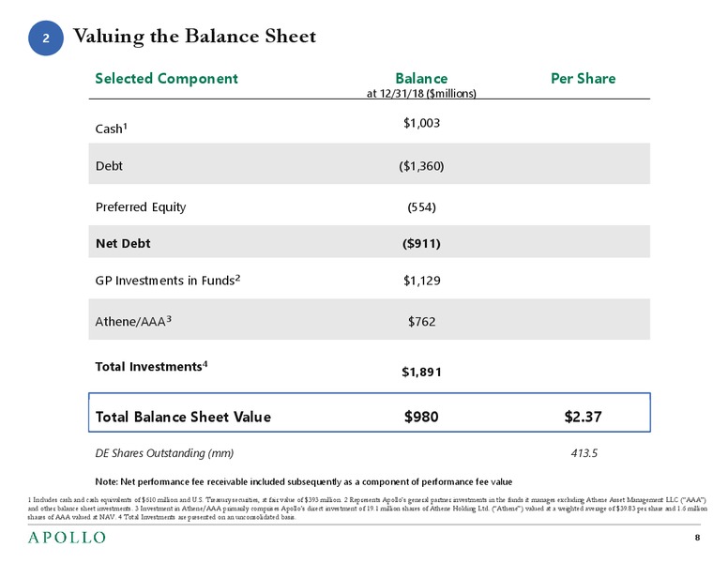Select the per share value $2.37
The height and width of the screenshot is (563, 728).
[584, 417]
